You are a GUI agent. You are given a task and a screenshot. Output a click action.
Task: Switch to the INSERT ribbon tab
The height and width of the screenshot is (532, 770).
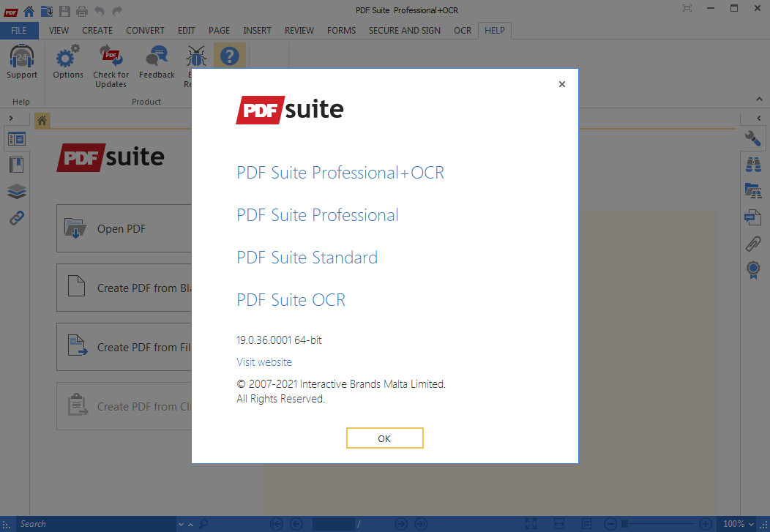pyautogui.click(x=257, y=31)
